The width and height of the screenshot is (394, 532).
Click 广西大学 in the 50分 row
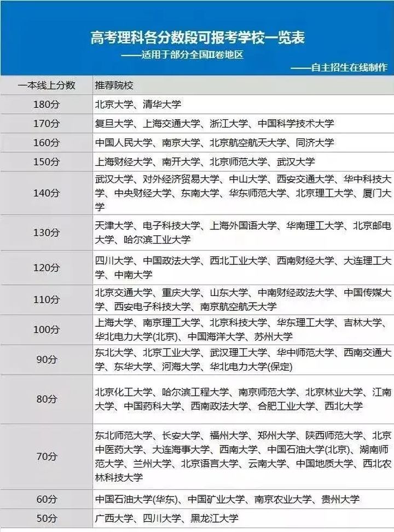114,518
